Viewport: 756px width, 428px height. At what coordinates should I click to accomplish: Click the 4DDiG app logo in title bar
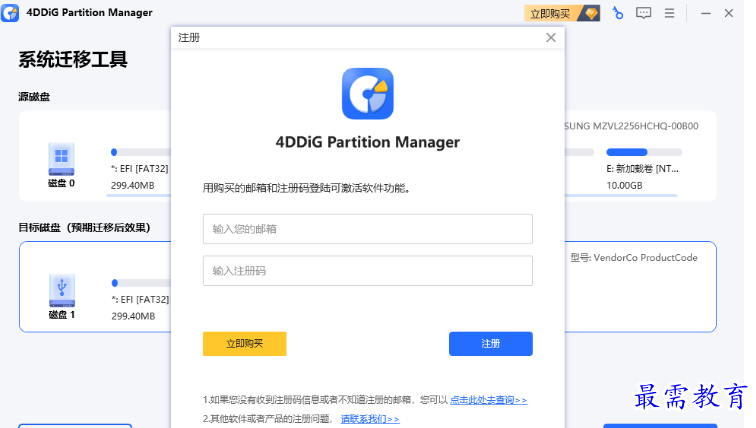[10, 13]
